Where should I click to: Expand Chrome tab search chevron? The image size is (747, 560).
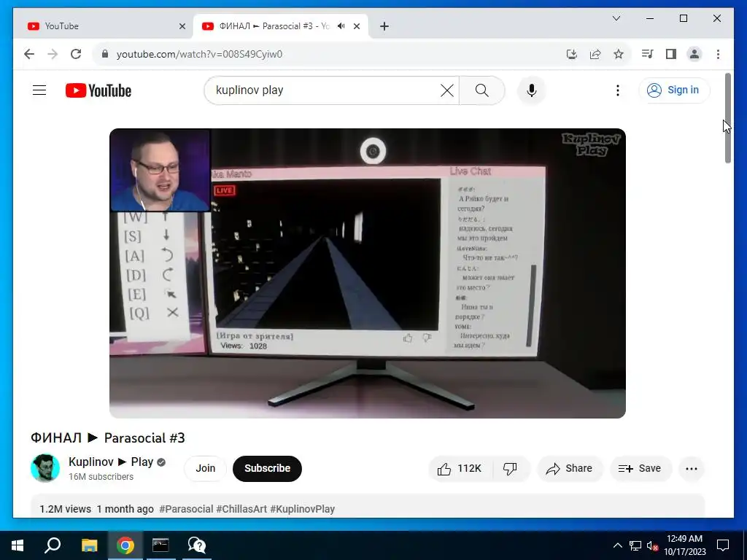coord(616,18)
